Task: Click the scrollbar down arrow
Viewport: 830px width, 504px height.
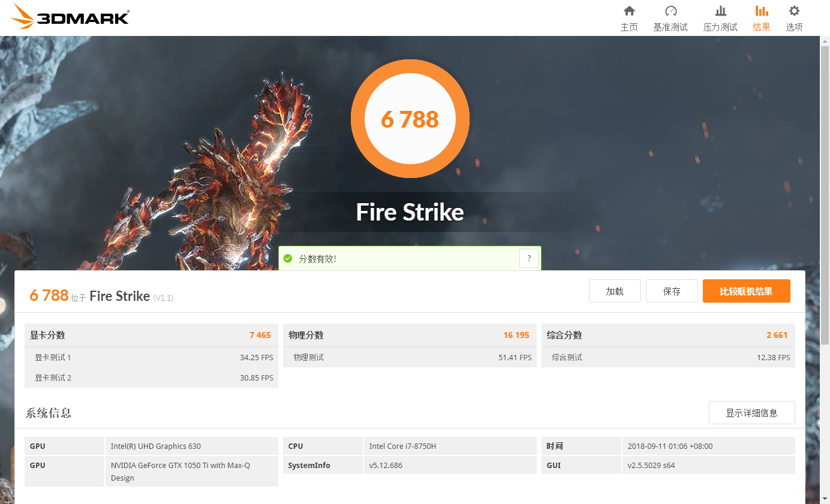Action: 826,499
